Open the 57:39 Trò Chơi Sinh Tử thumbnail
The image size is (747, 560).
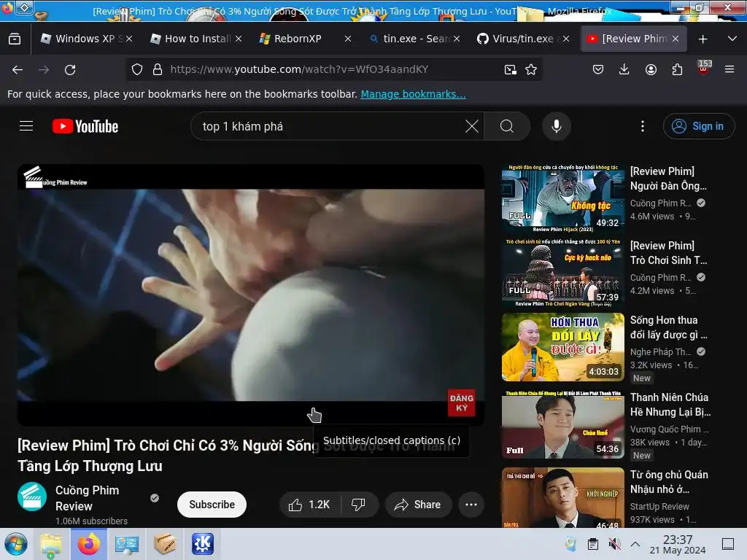(x=562, y=273)
